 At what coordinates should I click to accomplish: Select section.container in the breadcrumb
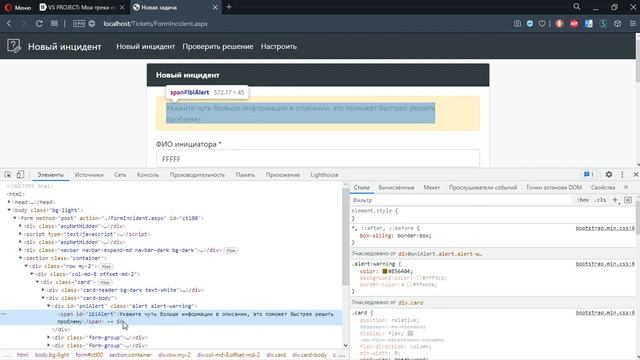point(130,355)
